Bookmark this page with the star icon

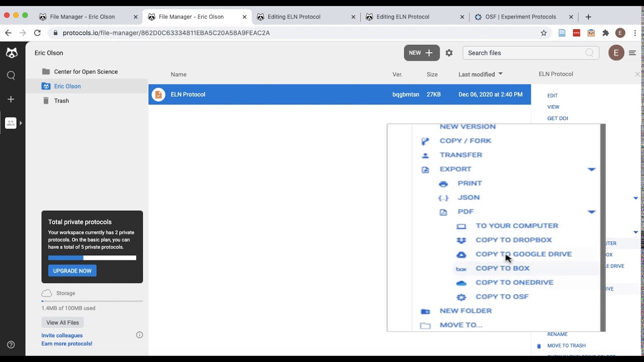point(543,33)
